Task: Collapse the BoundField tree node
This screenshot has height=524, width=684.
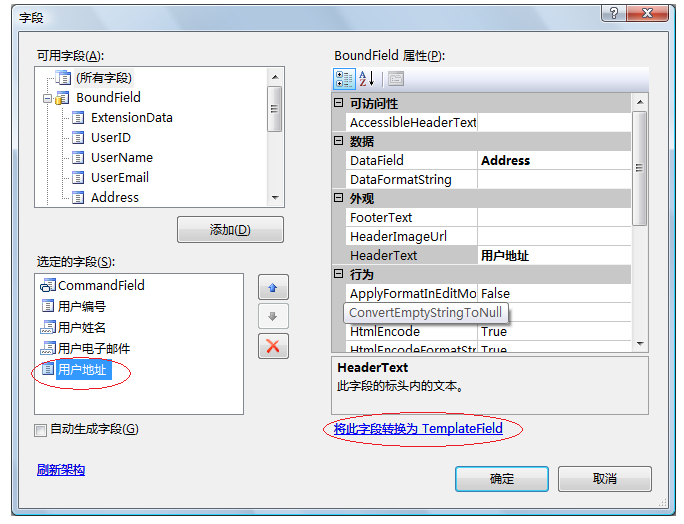Action: (x=47, y=98)
